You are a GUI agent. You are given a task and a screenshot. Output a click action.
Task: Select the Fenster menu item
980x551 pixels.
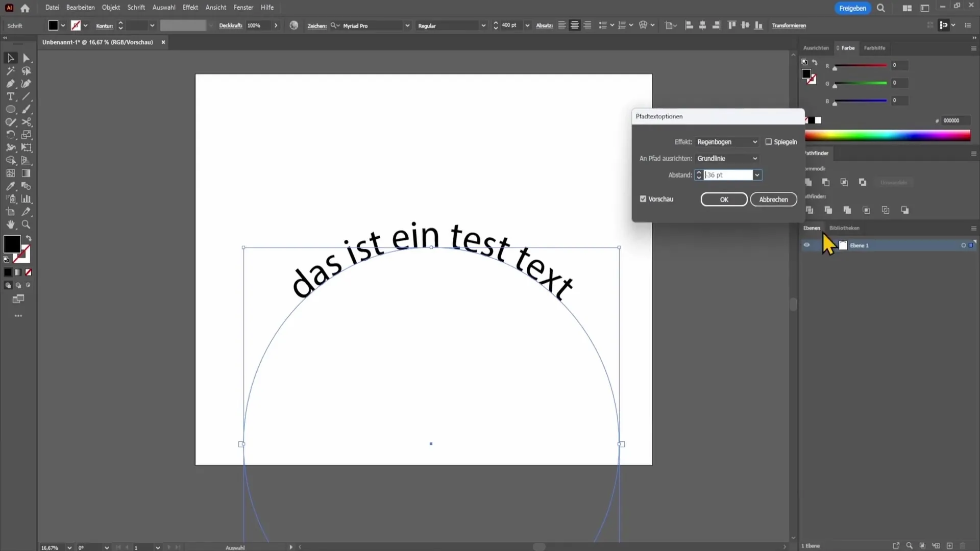coord(244,8)
